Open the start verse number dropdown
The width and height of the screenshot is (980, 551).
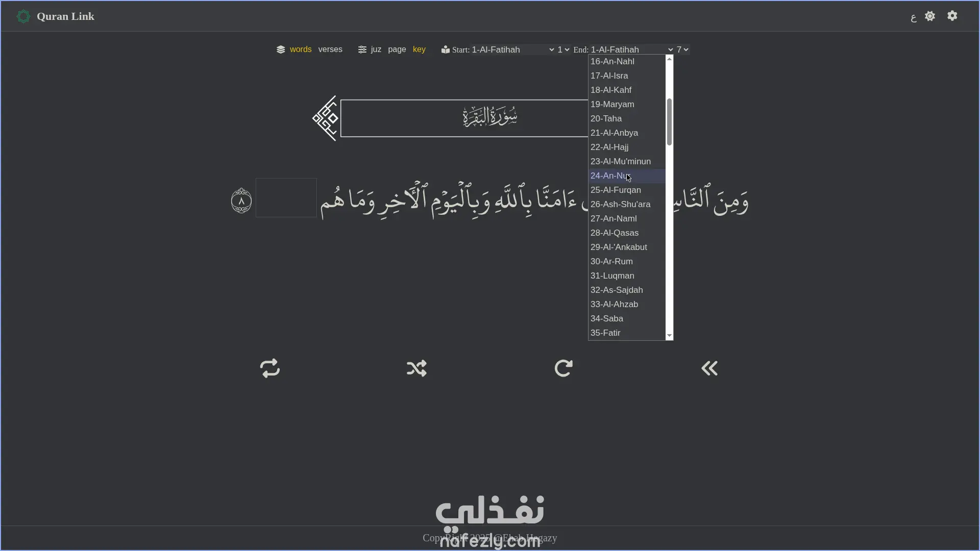pyautogui.click(x=563, y=49)
